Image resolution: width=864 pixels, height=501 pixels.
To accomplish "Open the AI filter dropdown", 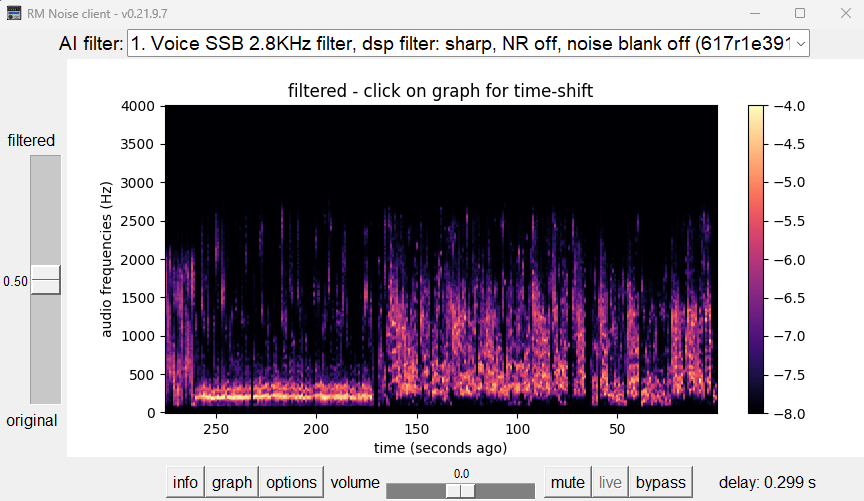I will (x=468, y=43).
